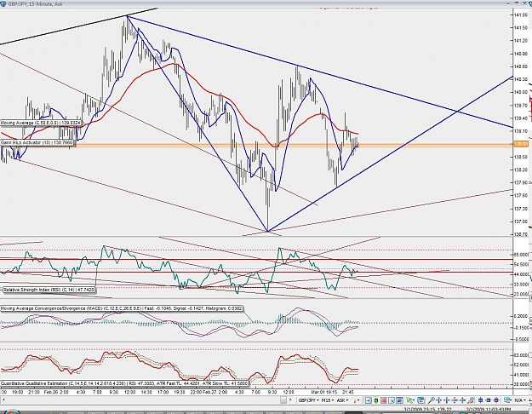Click the scroll right arrow beside the thumb

pyautogui.click(x=290, y=400)
